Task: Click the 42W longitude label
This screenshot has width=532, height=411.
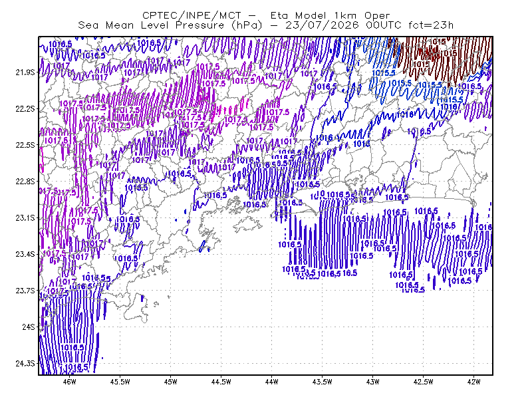Action: [473, 382]
